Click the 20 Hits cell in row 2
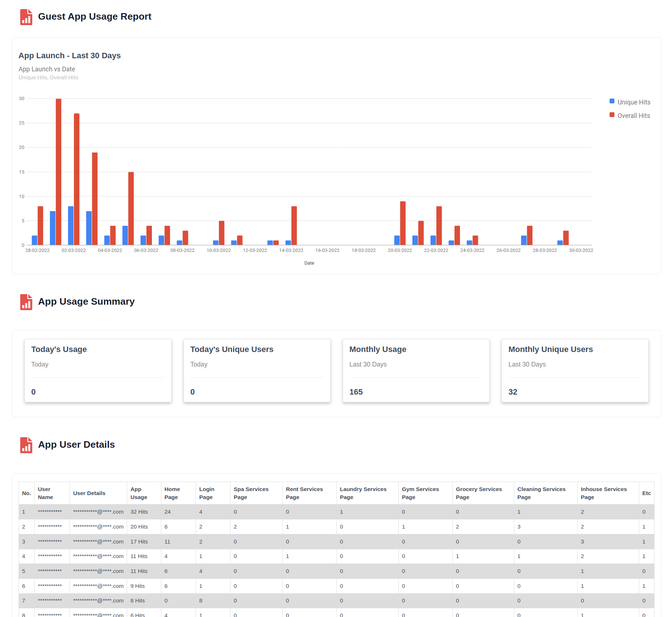The height and width of the screenshot is (617, 672). [x=139, y=527]
